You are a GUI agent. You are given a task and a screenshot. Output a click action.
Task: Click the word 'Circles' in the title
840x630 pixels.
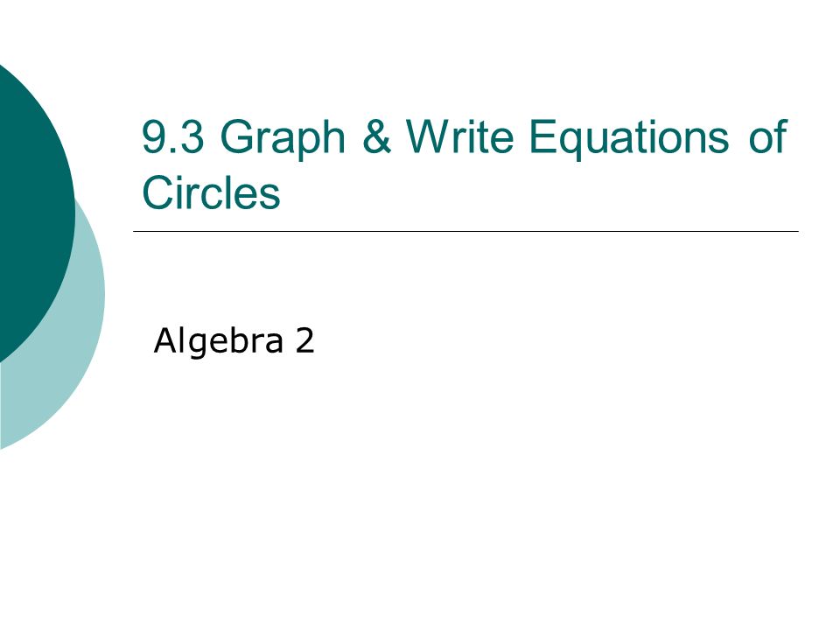click(x=211, y=192)
